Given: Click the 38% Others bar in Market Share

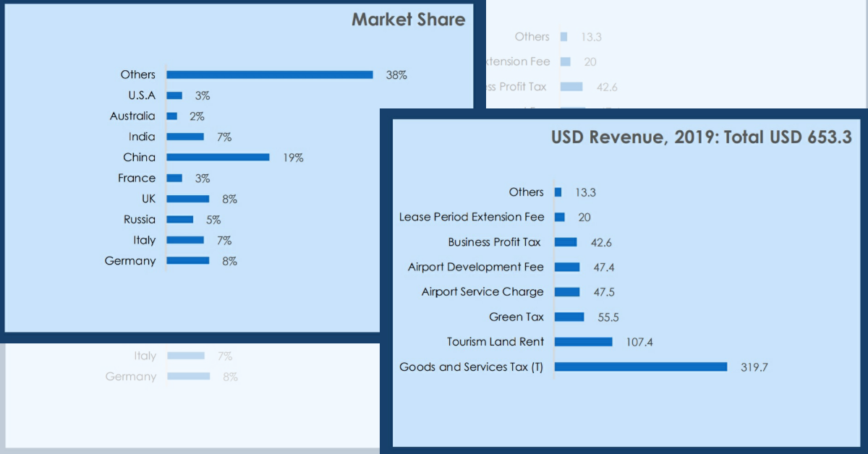Looking at the screenshot, I should tap(269, 74).
